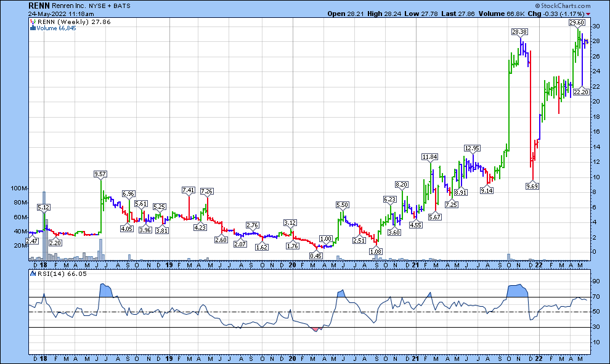Click the pink oversold RSI area in 2020
The image size is (610, 364).
pyautogui.click(x=316, y=329)
